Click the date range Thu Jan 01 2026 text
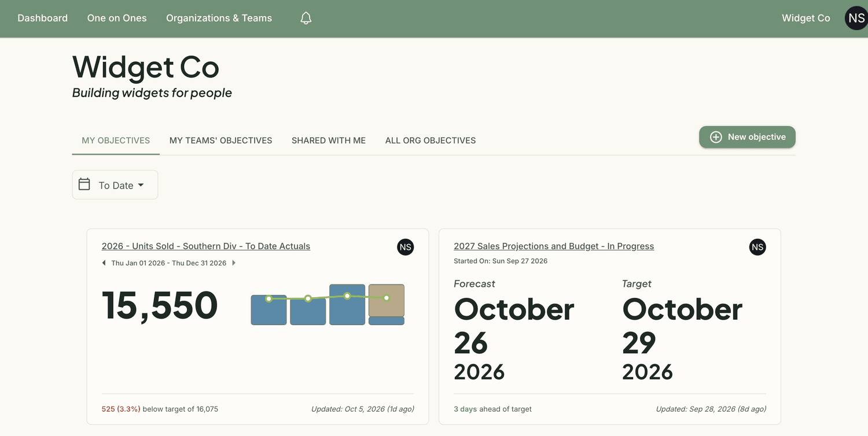 tap(169, 263)
